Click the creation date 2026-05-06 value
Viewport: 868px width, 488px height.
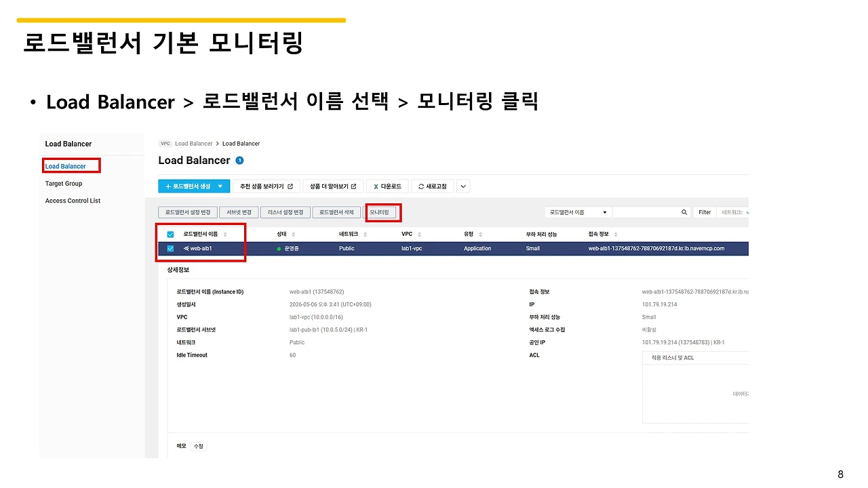point(330,304)
